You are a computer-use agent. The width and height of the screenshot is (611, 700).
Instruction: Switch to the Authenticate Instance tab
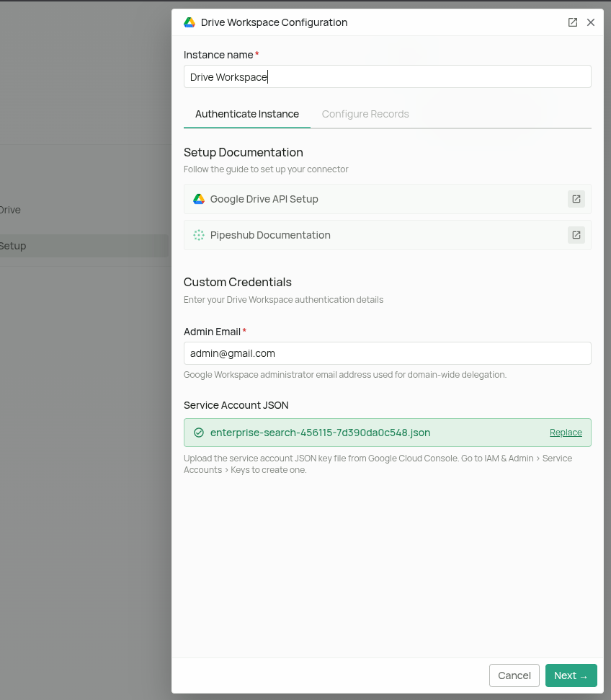(247, 115)
